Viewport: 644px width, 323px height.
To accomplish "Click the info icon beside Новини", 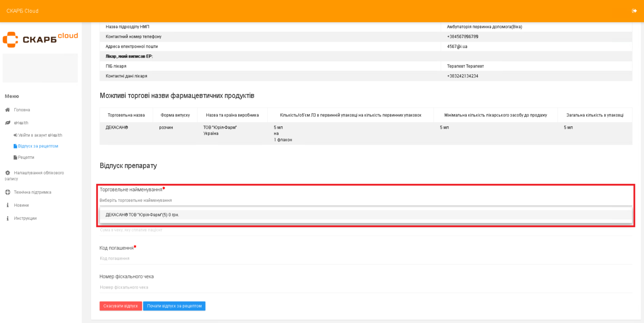I will [8, 205].
